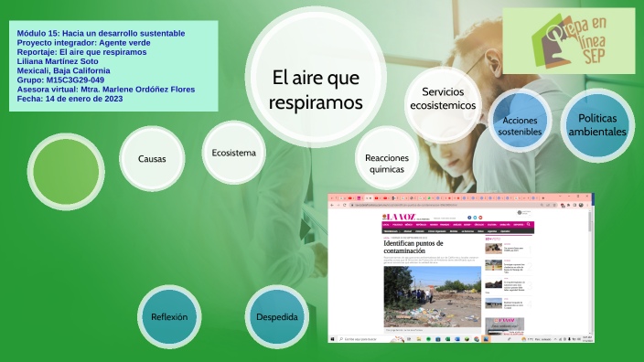The image size is (644, 362).
Task: Click the File Explorer taskbar icon
Action: (x=419, y=339)
